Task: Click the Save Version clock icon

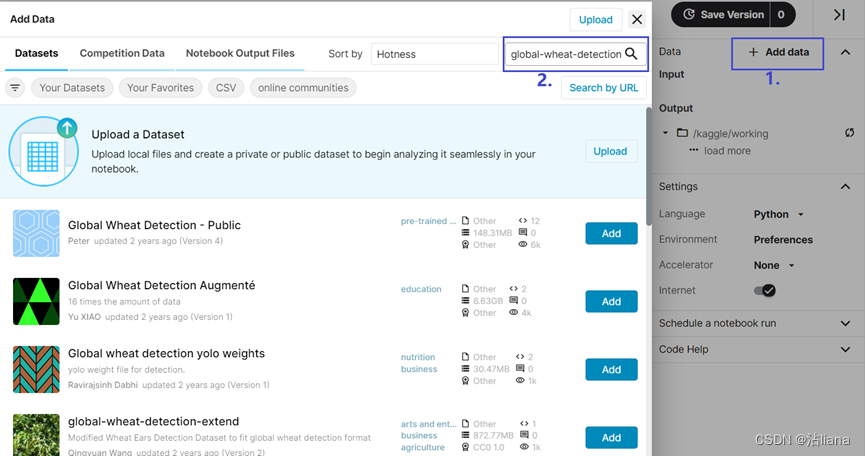Action: 689,14
